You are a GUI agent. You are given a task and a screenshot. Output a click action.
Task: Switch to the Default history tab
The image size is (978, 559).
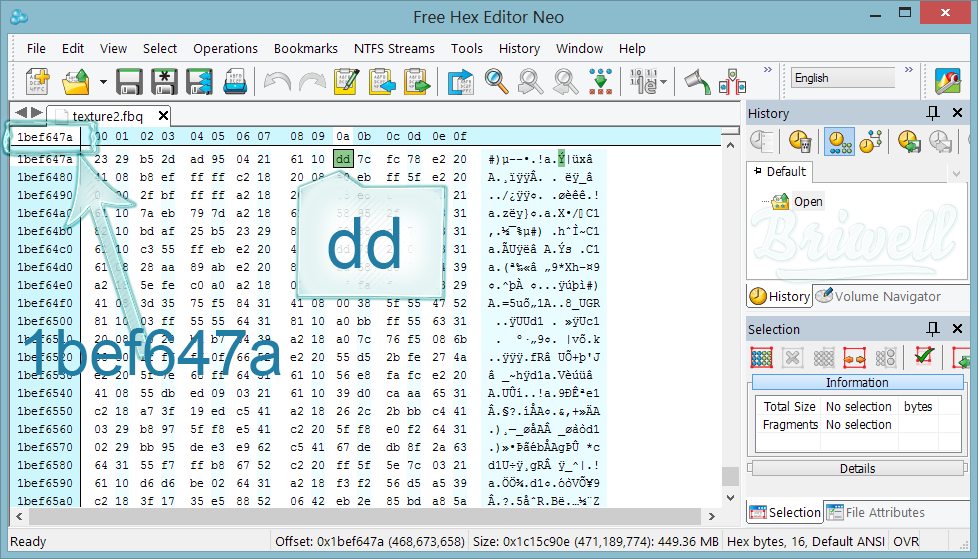(780, 172)
